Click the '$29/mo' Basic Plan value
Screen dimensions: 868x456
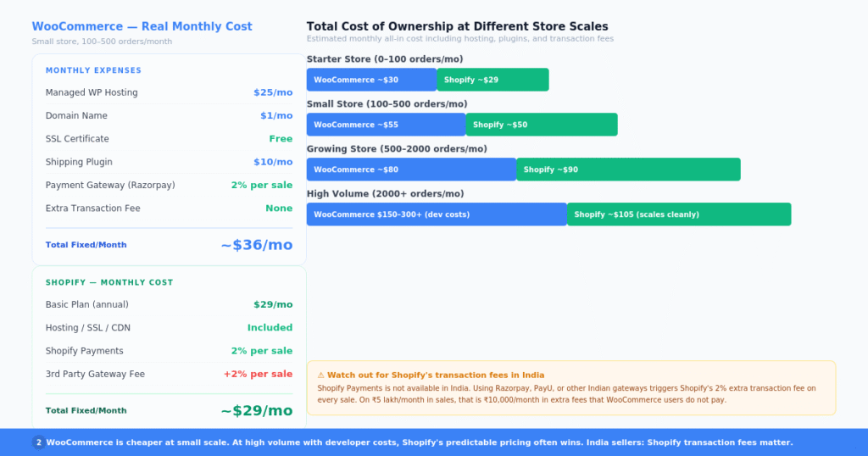pos(273,304)
